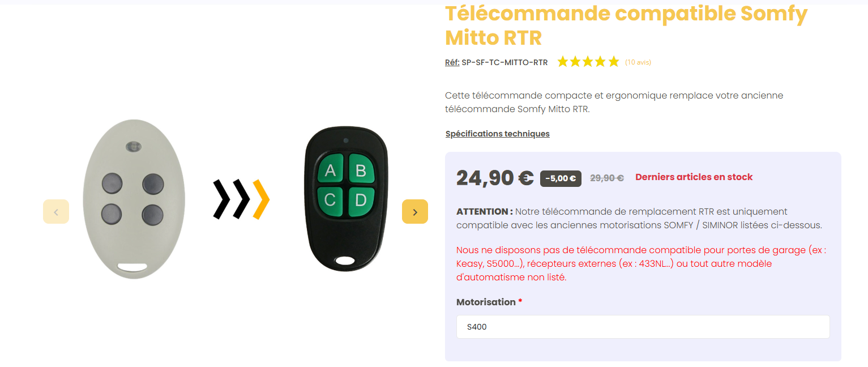Viewport: 868px width, 367px height.
Task: Open the Spécifications techniques link
Action: pos(497,134)
